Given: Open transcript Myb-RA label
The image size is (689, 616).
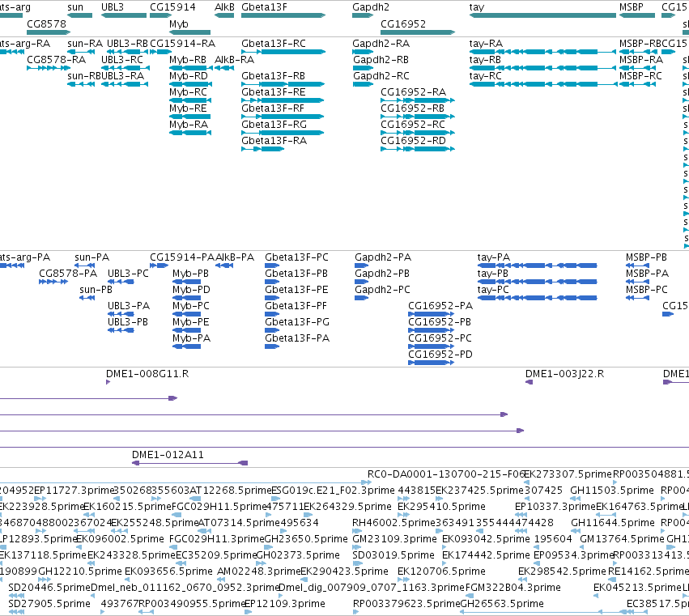Looking at the screenshot, I should tap(188, 125).
